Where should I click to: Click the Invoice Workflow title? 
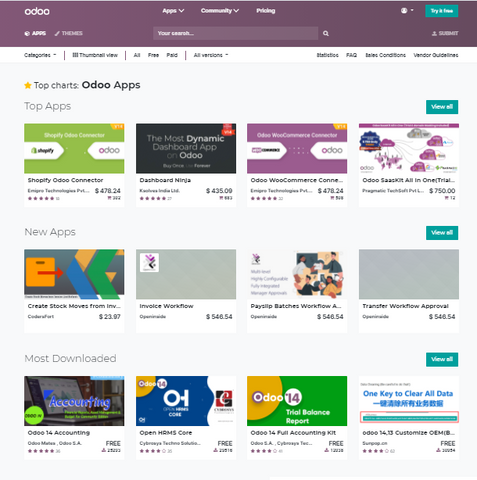[x=166, y=306]
